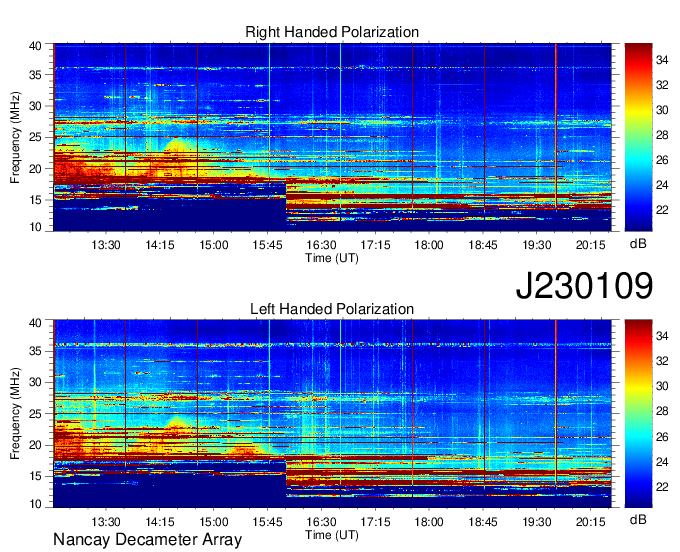The width and height of the screenshot is (680, 552).
Task: Click the Time (UT) label under the bottom plot
Action: click(332, 535)
